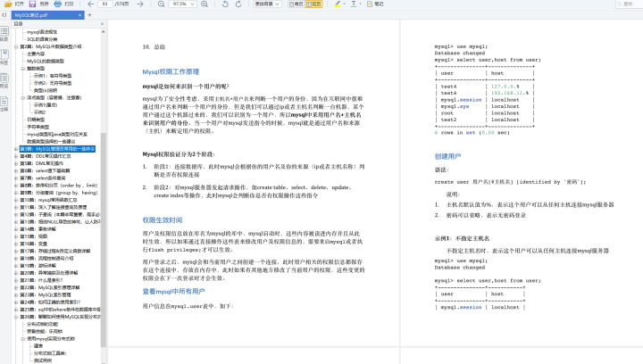The width and height of the screenshot is (643, 364).
Task: Collapse the 第2篇 MySQL数据类型介绍 outline node
Action: point(16,45)
